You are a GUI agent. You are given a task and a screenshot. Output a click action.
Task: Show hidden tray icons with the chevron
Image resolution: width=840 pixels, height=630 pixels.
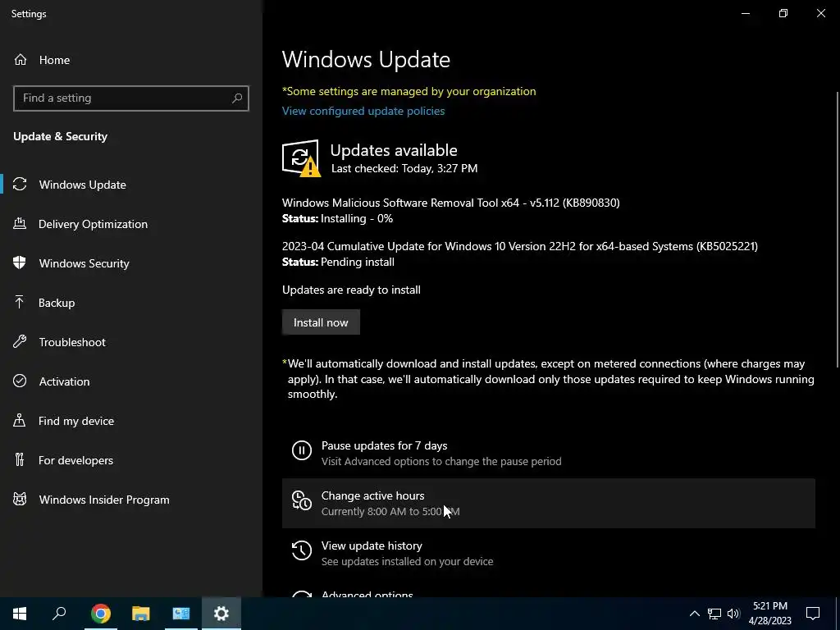tap(694, 614)
